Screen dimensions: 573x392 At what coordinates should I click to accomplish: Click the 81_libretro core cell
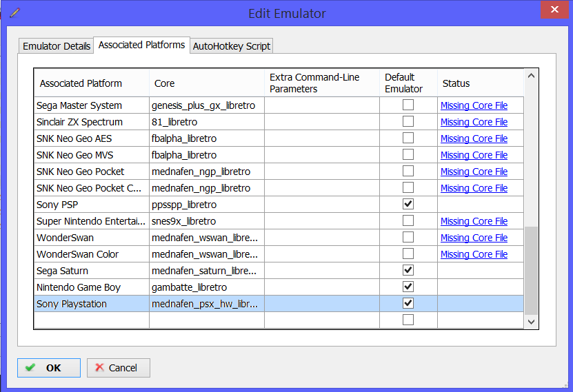click(x=207, y=122)
